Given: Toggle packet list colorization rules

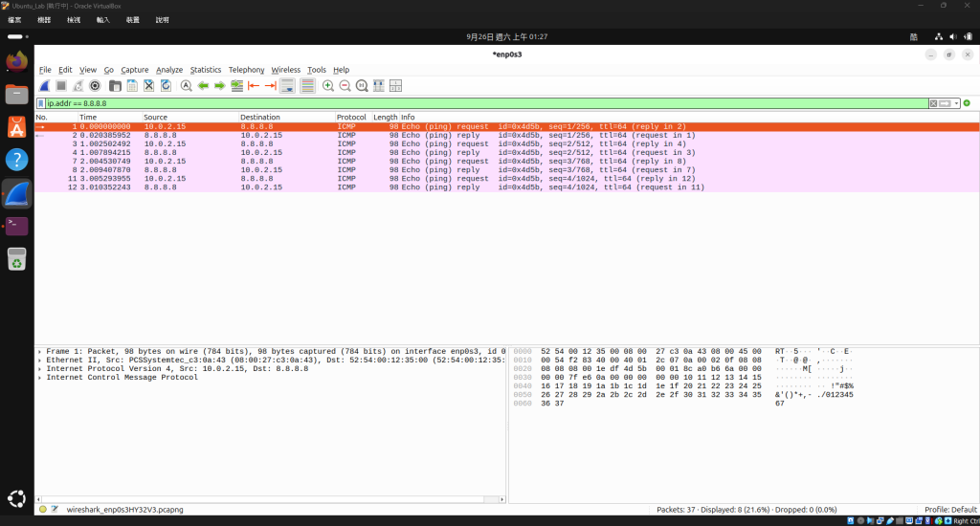Looking at the screenshot, I should click(x=307, y=86).
